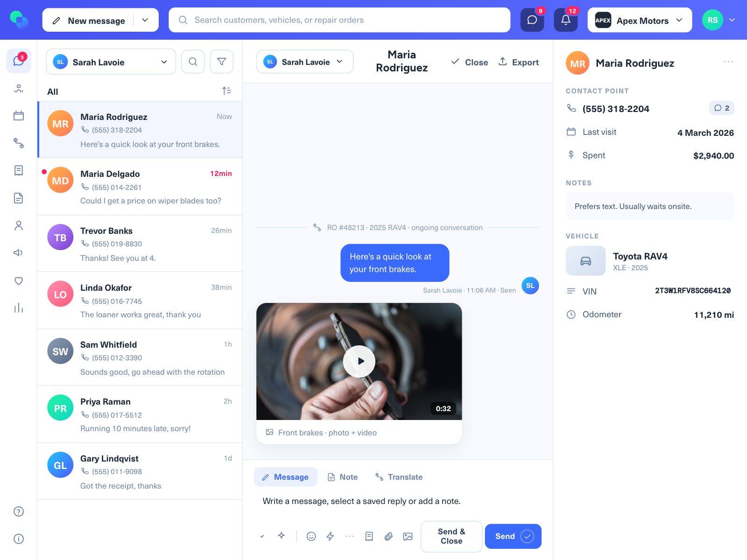The image size is (747, 560).
Task: Toggle the conversation list sort order
Action: pos(226,91)
